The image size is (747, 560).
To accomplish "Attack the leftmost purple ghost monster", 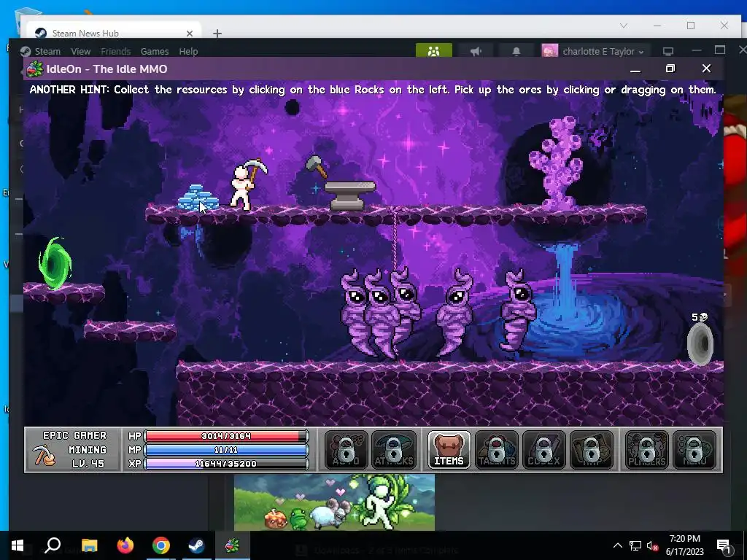I will [x=356, y=312].
